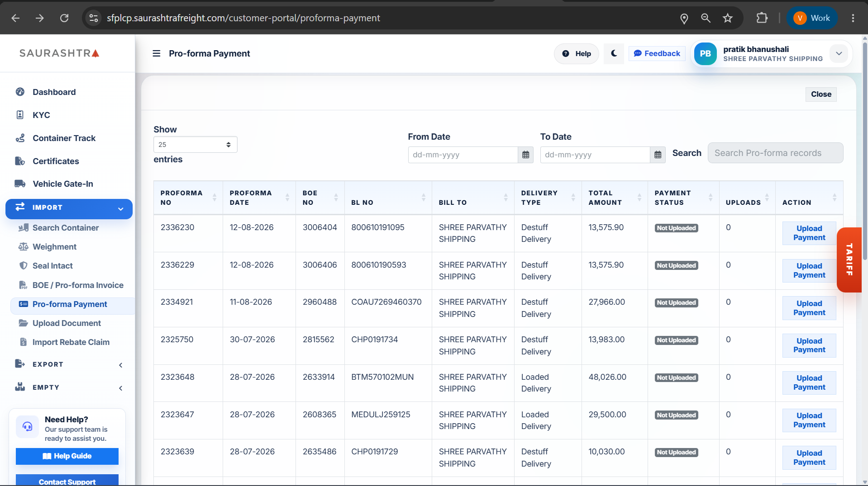Click the From Date input field
Screen dimensions: 868x486
[x=463, y=155]
